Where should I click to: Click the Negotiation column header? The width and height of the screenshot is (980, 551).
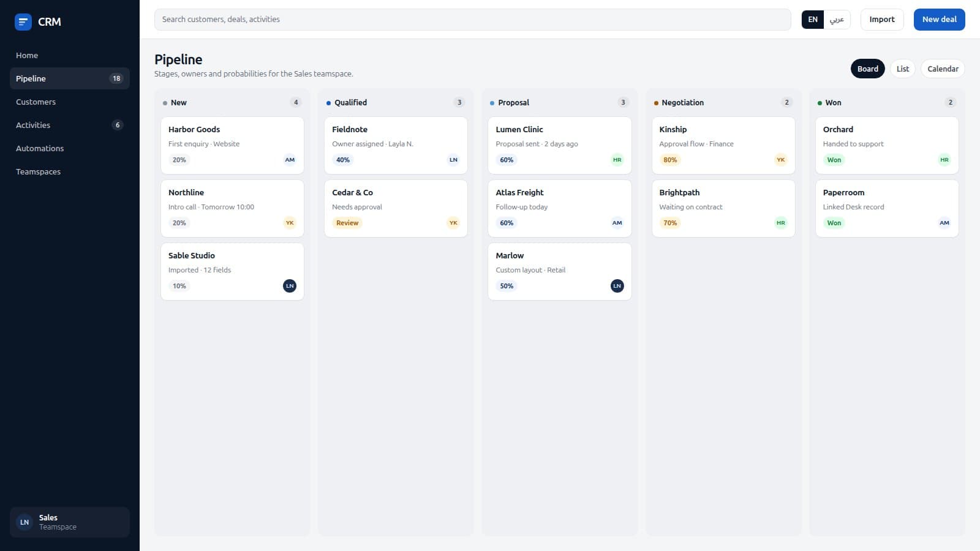(723, 102)
